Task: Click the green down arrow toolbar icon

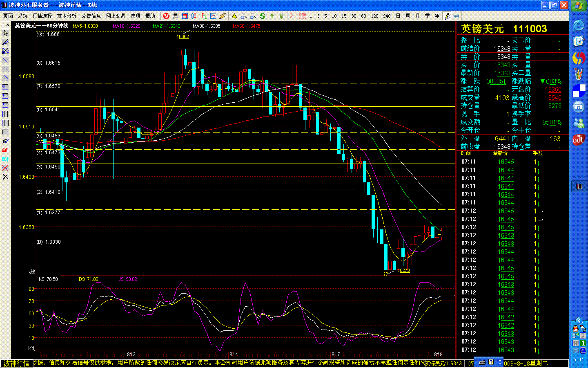Action: (281, 16)
